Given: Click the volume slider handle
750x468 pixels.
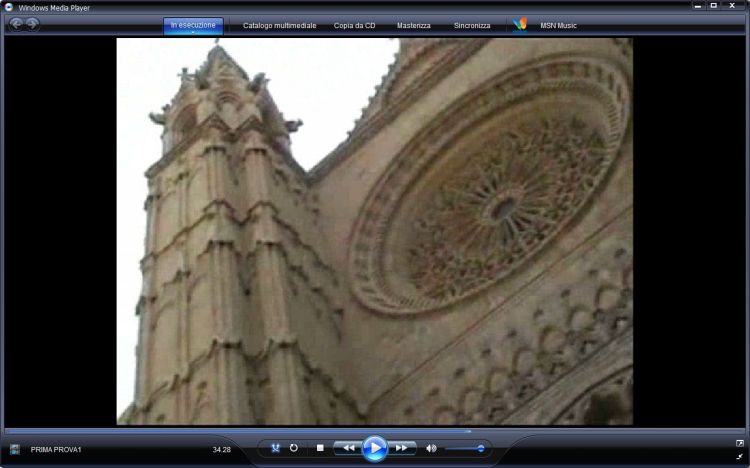Looking at the screenshot, I should click(481, 448).
